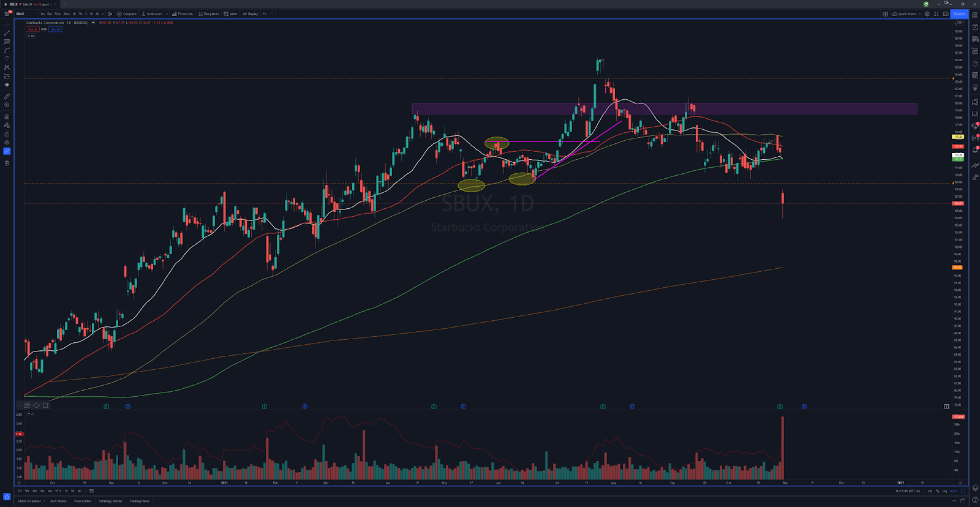The image size is (980, 507).
Task: Enter fullscreen chart mode
Action: point(936,13)
